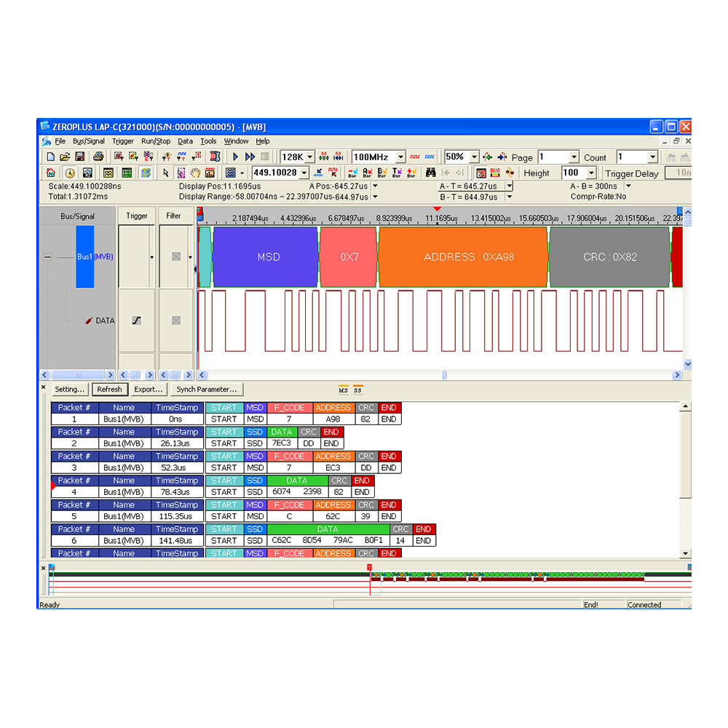The height and width of the screenshot is (728, 728).
Task: Open the Run/Stop menu
Action: click(x=155, y=141)
